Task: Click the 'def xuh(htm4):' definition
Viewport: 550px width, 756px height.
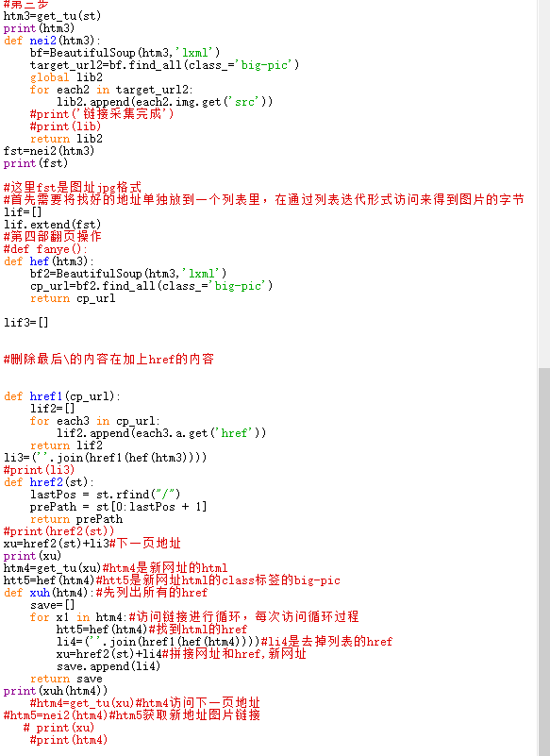Action: pyautogui.click(x=106, y=593)
